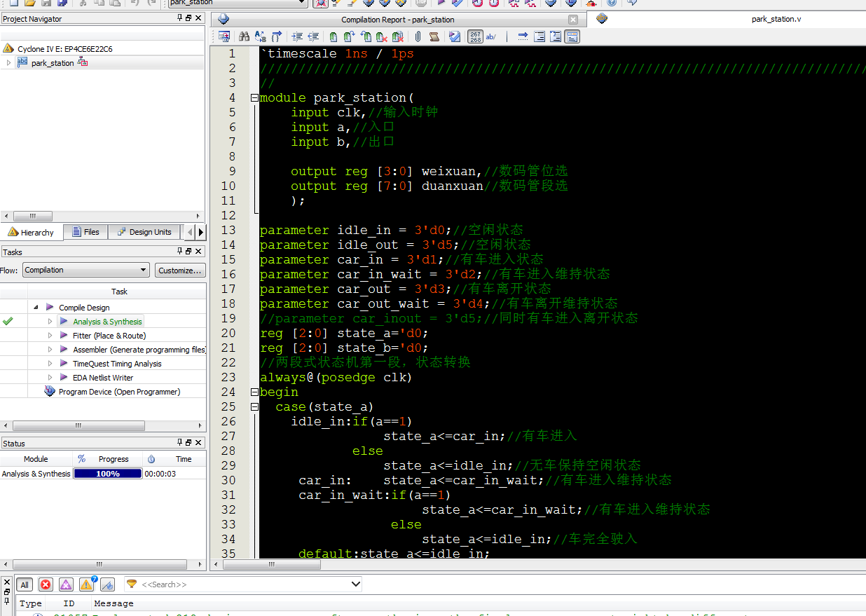Toggle line numbers display button (267/268)
866x616 pixels.
click(475, 36)
